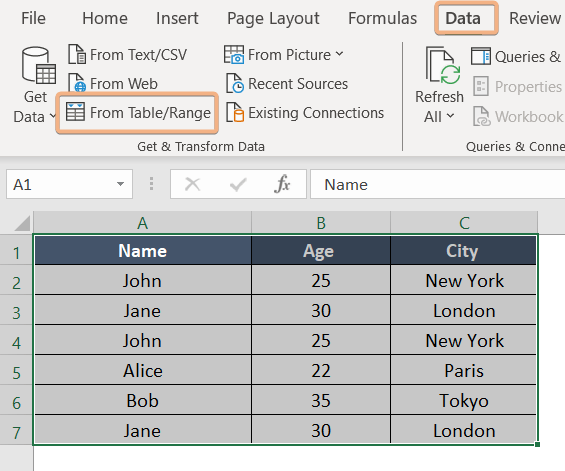
Task: Expand Refresh All dropdown arrow
Action: point(450,116)
